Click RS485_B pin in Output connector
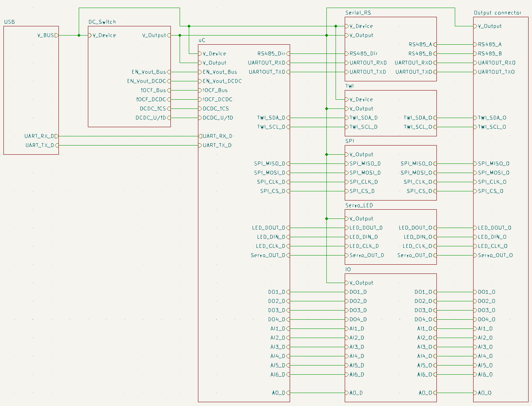Image resolution: width=532 pixels, height=406 pixels. point(488,53)
